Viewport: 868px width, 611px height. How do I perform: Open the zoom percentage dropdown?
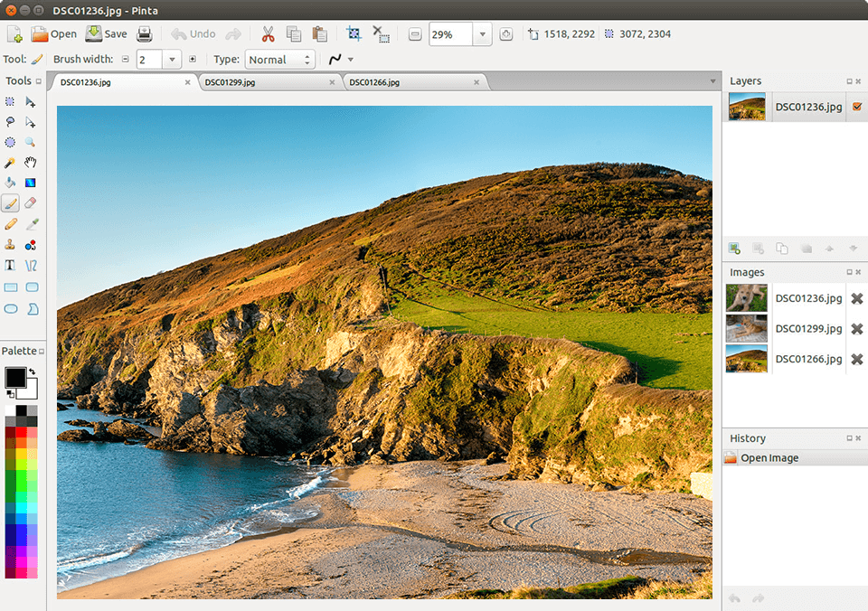click(482, 33)
